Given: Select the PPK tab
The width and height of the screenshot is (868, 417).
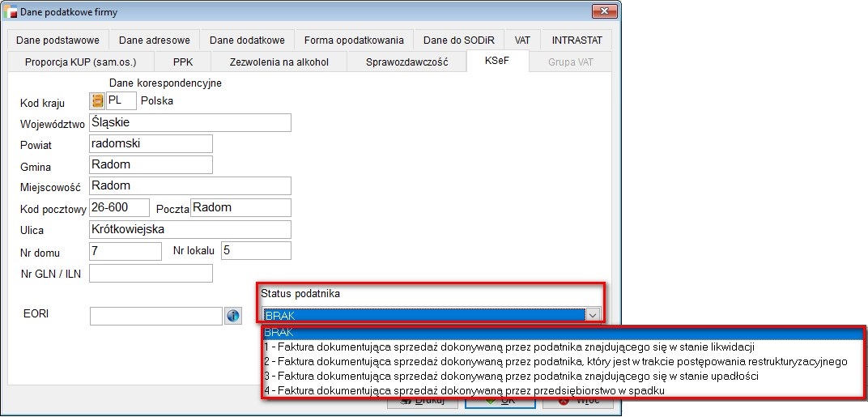Looking at the screenshot, I should point(183,62).
